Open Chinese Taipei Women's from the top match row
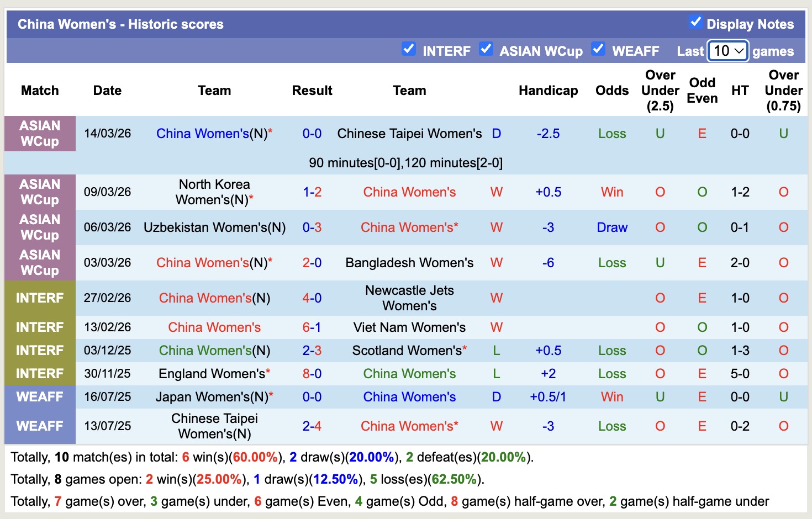This screenshot has width=812, height=519. click(x=409, y=133)
